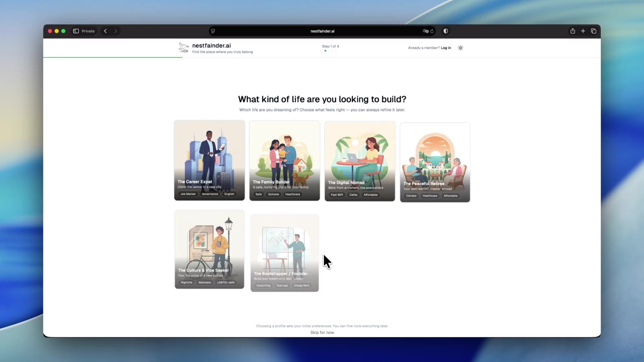Click the Walkable tag
644x362 pixels.
click(205, 283)
